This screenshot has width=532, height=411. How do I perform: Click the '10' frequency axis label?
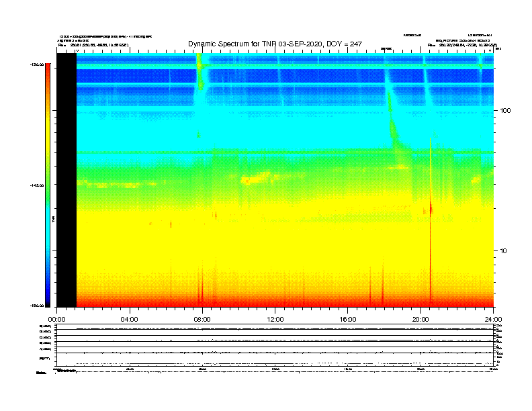coord(503,251)
